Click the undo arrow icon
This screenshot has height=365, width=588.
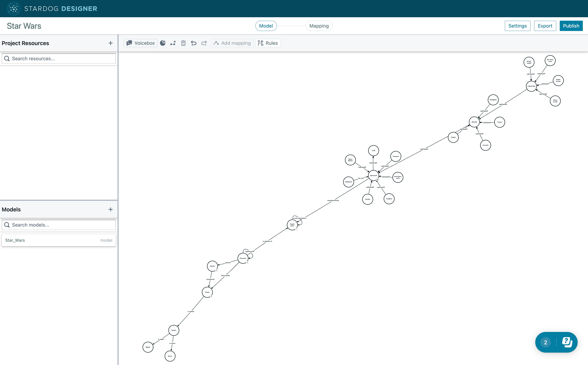click(194, 43)
